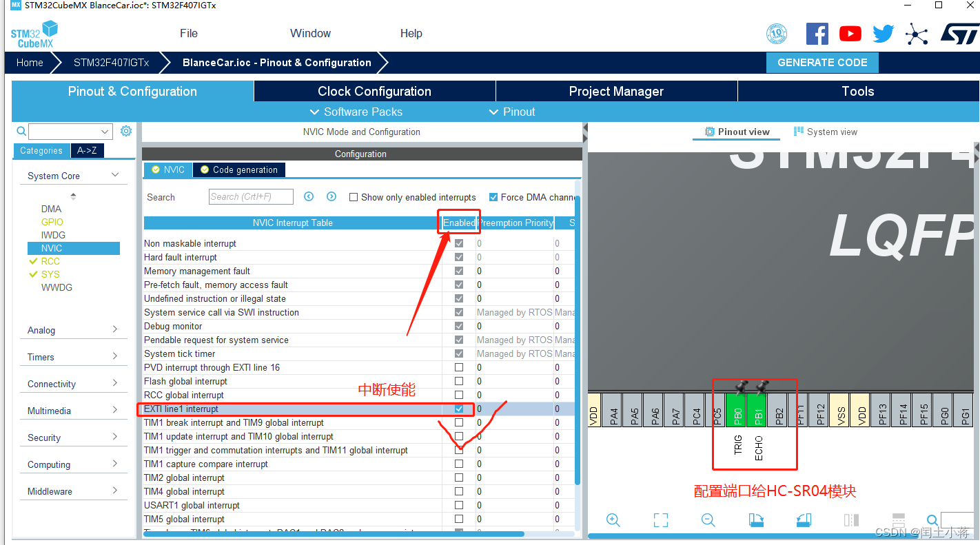
Task: Go to previous search result arrow
Action: [x=309, y=196]
